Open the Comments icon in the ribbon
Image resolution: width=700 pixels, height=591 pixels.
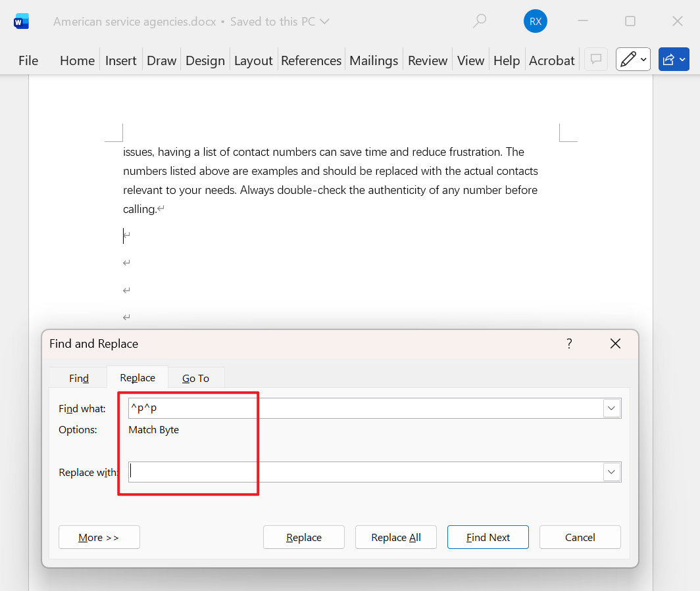[x=595, y=59]
